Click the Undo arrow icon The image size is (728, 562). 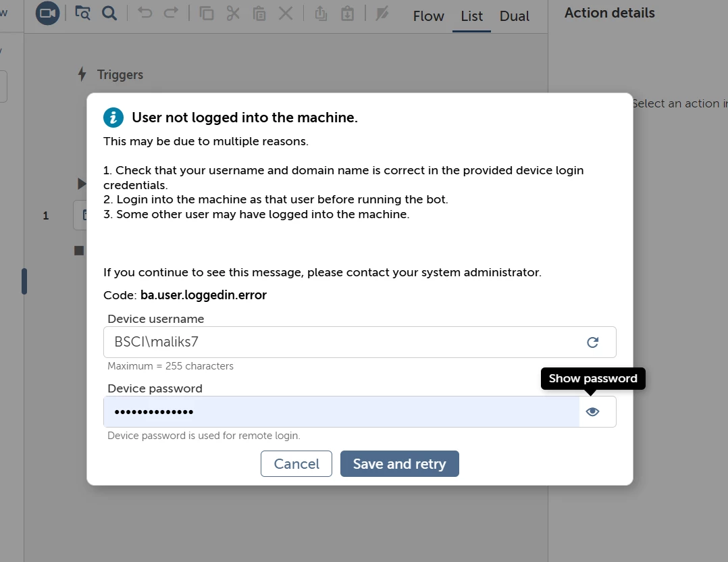point(145,13)
